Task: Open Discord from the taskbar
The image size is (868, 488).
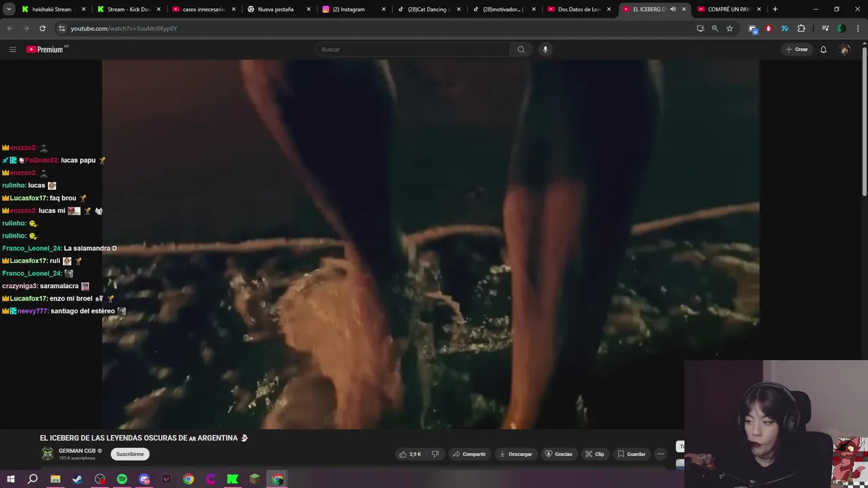Action: 144,479
